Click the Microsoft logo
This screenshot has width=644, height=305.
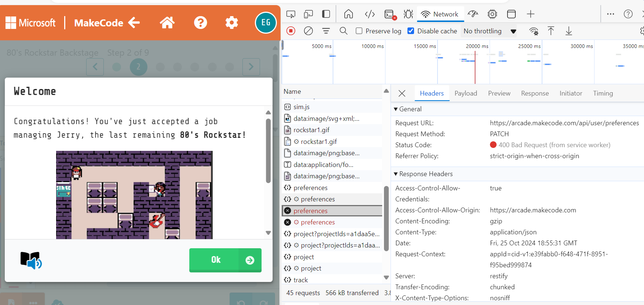[30, 23]
